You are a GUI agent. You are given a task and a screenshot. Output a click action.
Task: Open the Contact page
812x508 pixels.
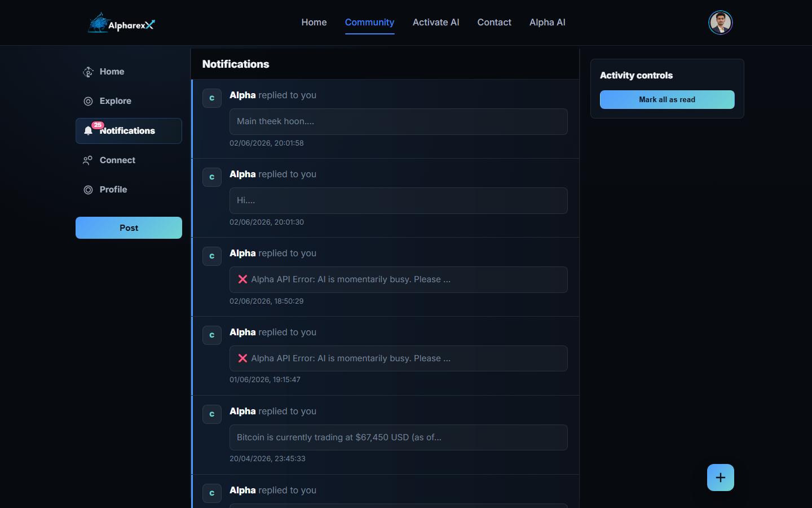click(x=495, y=23)
